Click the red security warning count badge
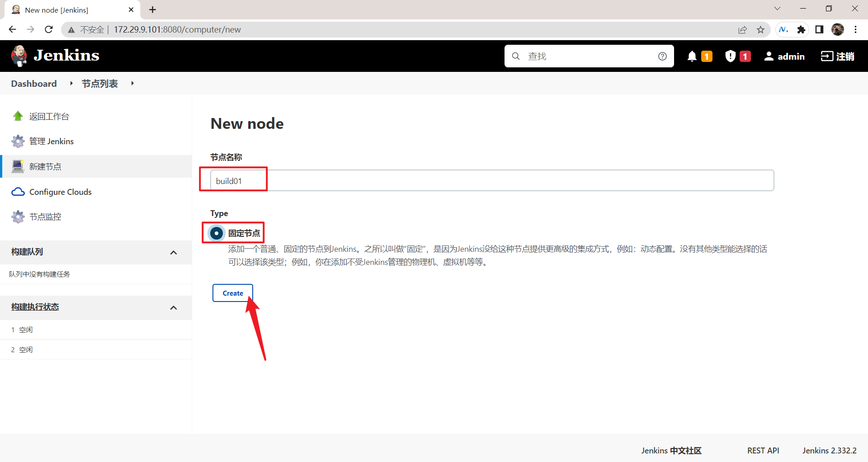The image size is (868, 462). (745, 56)
